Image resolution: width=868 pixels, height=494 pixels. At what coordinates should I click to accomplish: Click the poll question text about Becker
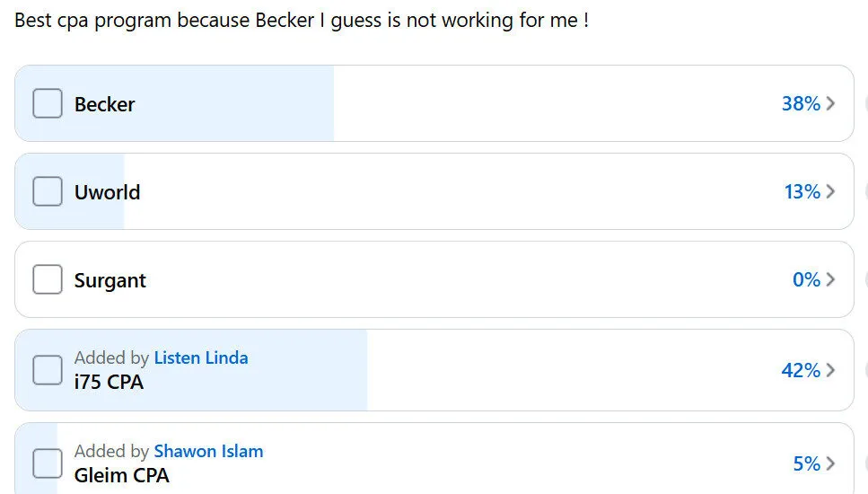[x=302, y=20]
